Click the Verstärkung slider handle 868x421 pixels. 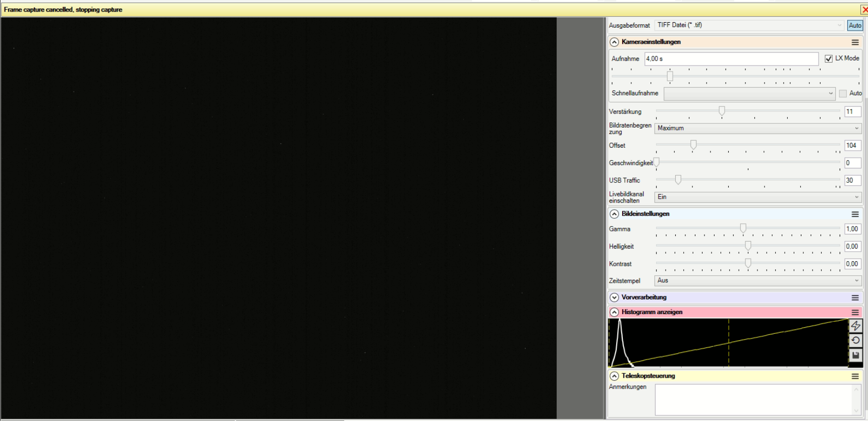pyautogui.click(x=722, y=111)
